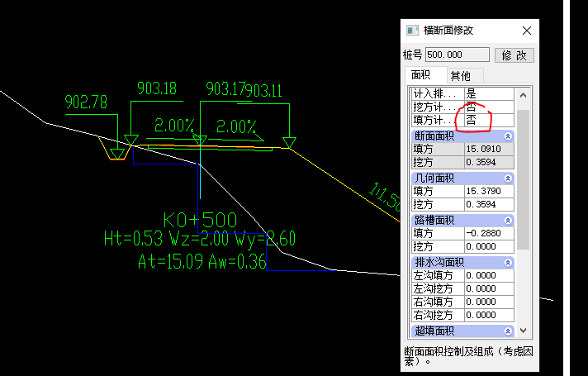Image resolution: width=588 pixels, height=376 pixels.
Task: Collapse the 路槽面积 section chevron
Action: coord(508,221)
